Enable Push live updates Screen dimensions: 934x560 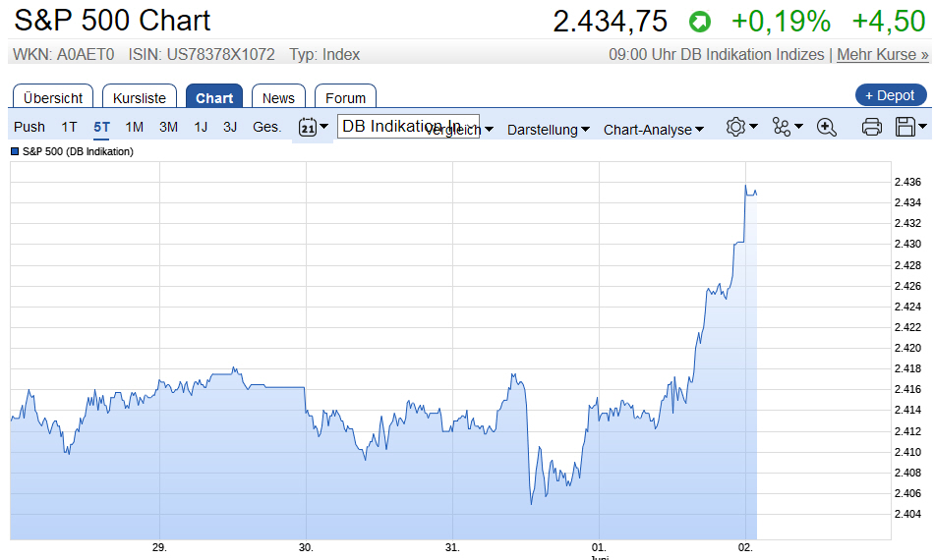(29, 127)
